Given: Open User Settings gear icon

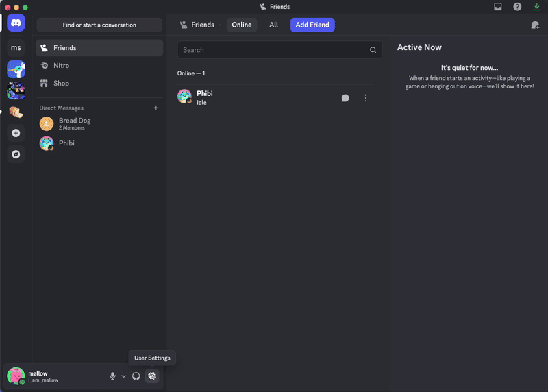Looking at the screenshot, I should (152, 376).
